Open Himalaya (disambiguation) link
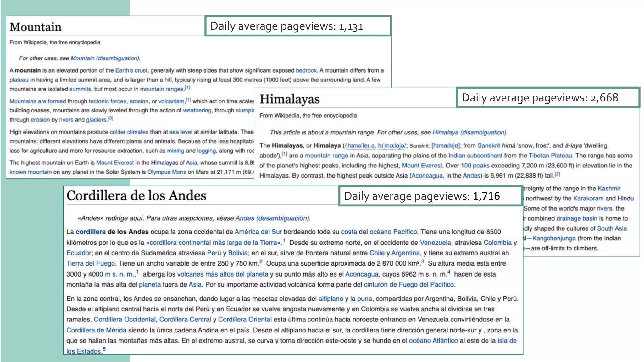The width and height of the screenshot is (644, 362). (470, 133)
